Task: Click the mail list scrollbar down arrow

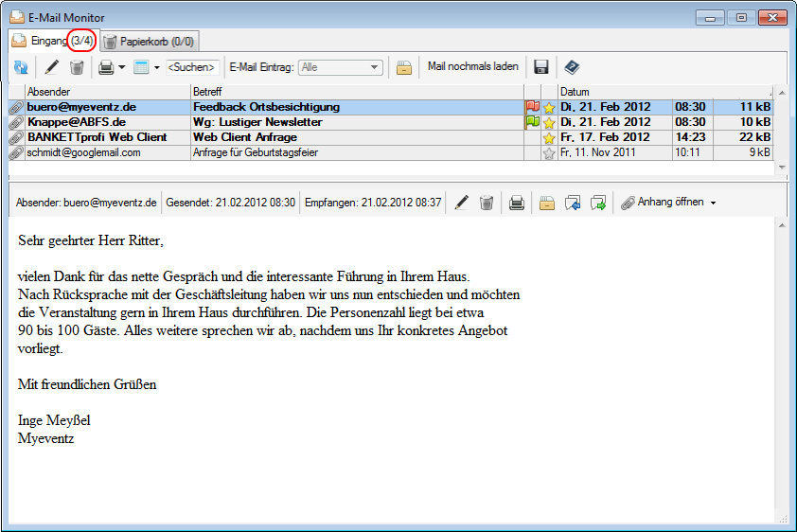Action: [782, 167]
